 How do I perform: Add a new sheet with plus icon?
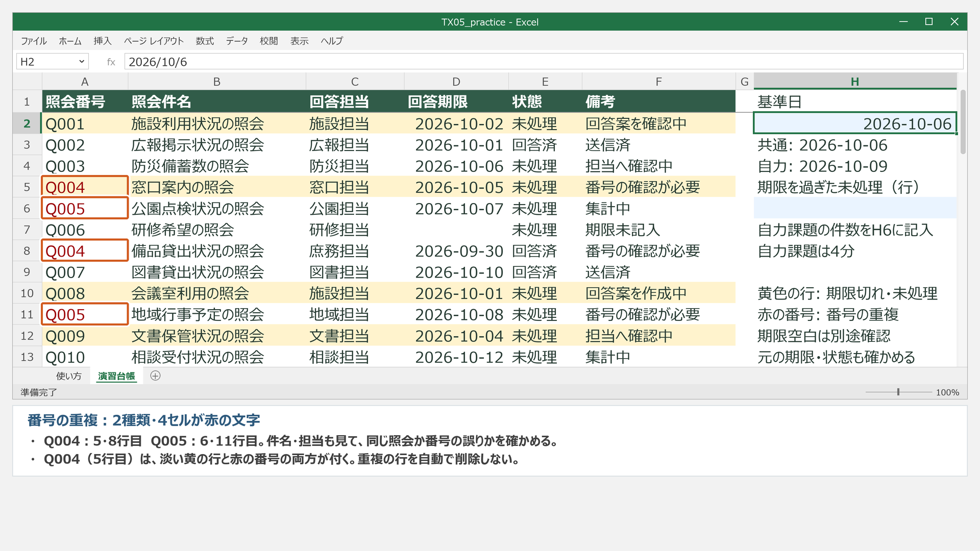[156, 375]
